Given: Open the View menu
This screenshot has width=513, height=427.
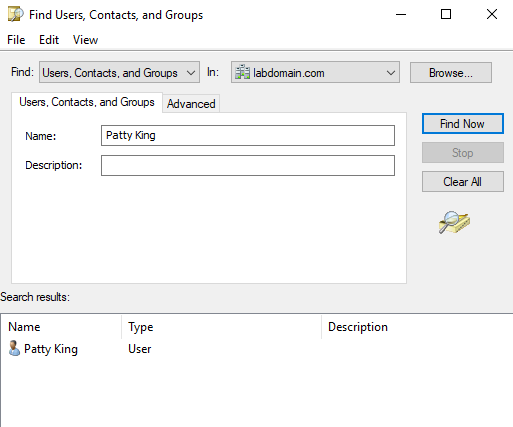Looking at the screenshot, I should click(x=85, y=40).
